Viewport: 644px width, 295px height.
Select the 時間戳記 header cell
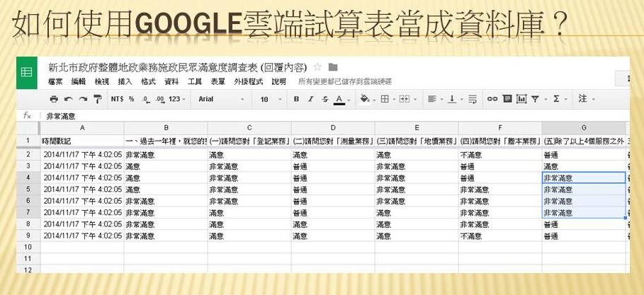(x=82, y=141)
